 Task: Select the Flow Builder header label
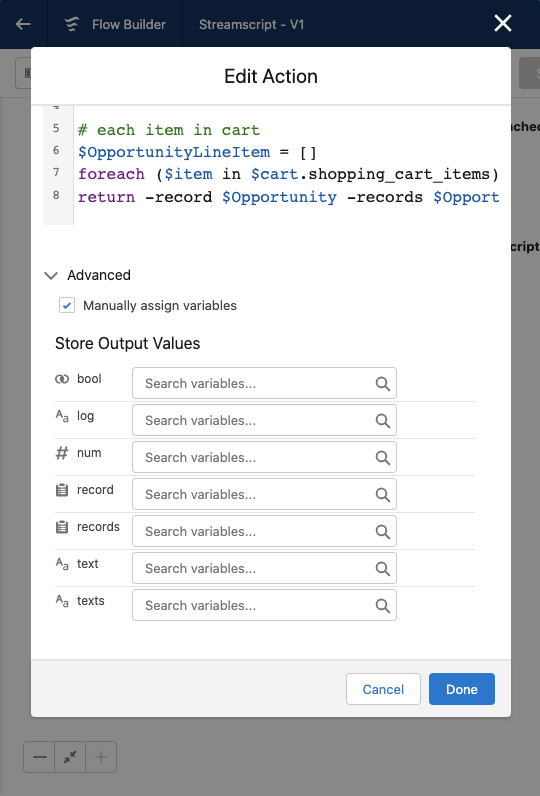click(129, 24)
